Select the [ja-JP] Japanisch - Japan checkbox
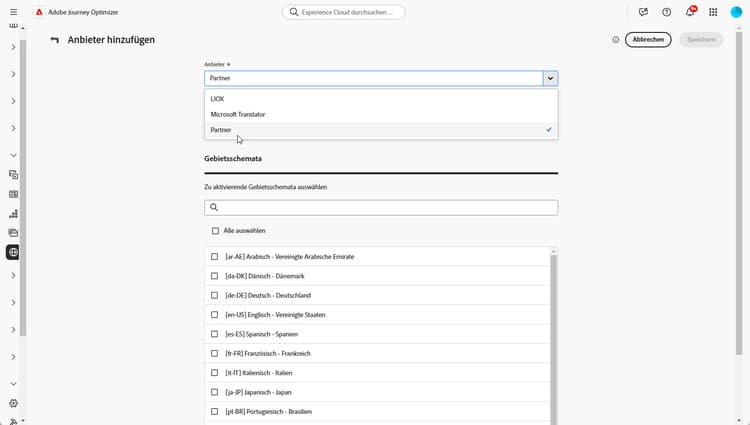 [x=215, y=392]
